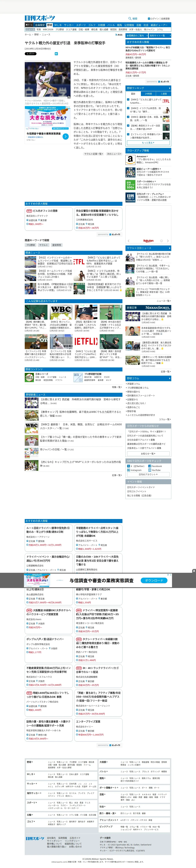Open the 紙面ビューアー thumbnail icon
196x868 pixels.
coord(130,172)
